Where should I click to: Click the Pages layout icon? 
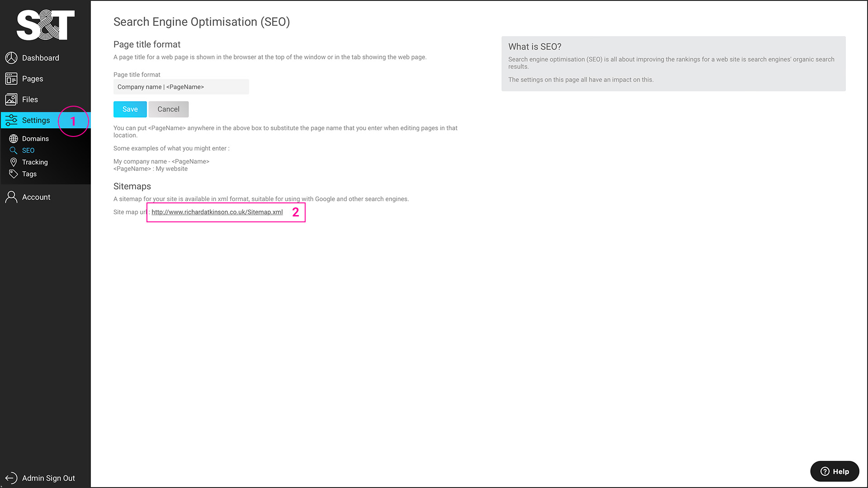[x=11, y=79]
